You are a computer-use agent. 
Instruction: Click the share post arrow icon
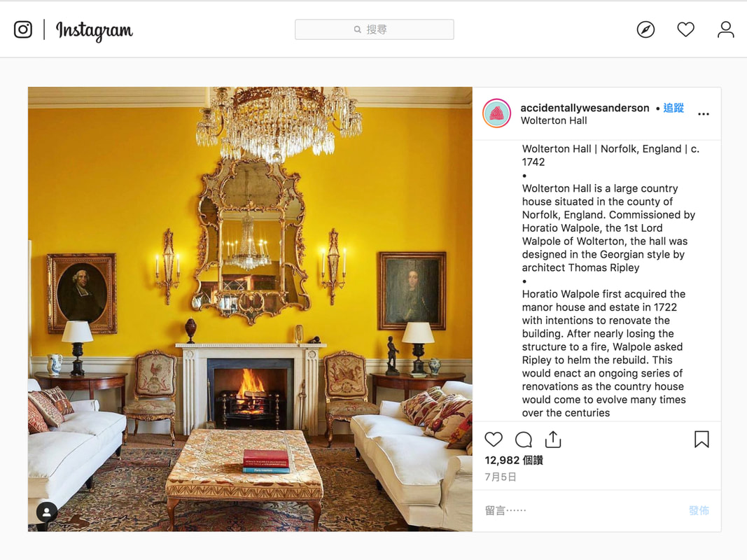pyautogui.click(x=553, y=439)
